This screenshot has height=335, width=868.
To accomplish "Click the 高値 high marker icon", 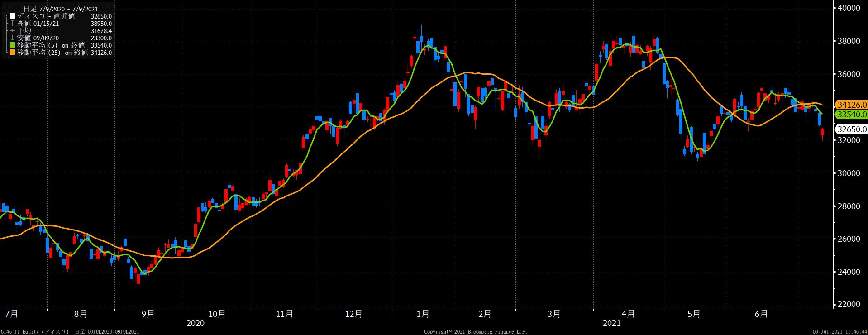I will [13, 24].
